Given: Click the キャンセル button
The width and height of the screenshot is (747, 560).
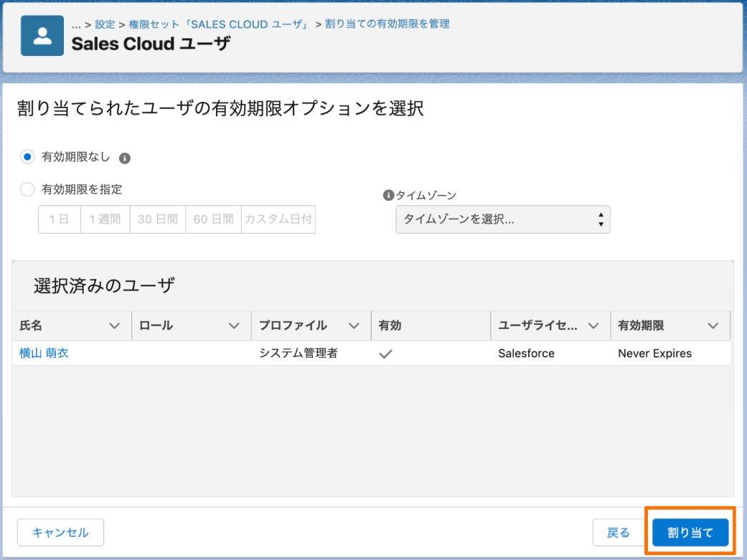Looking at the screenshot, I should pyautogui.click(x=60, y=532).
